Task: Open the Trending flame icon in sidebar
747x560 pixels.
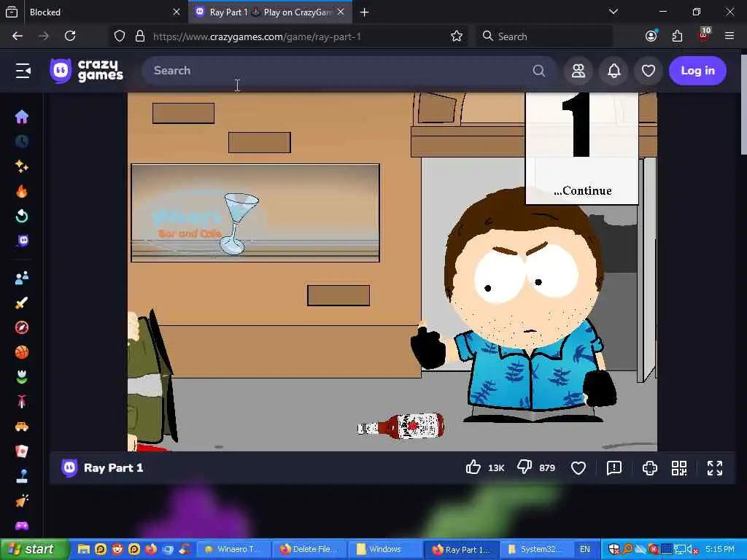Action: pyautogui.click(x=21, y=191)
